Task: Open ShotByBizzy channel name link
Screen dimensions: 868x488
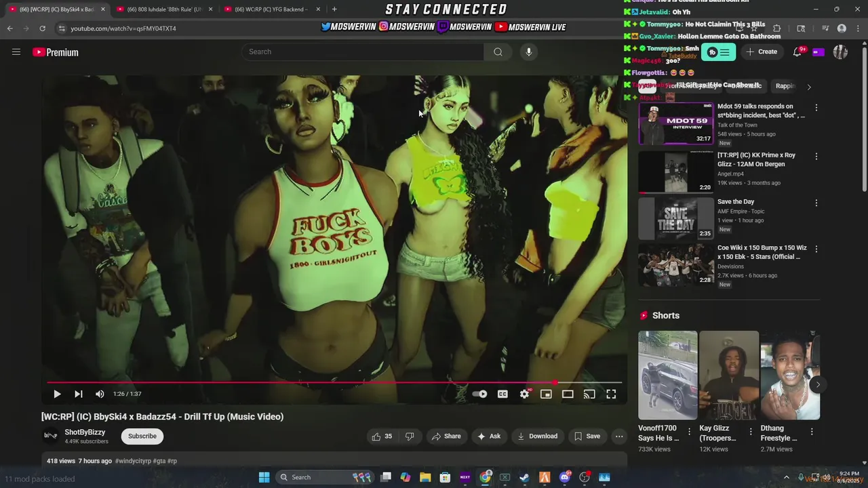Action: click(x=85, y=432)
